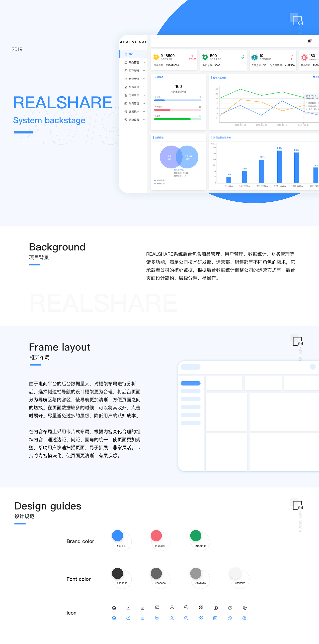
Task: Expand the 系统设置 chevron
Action: click(144, 120)
